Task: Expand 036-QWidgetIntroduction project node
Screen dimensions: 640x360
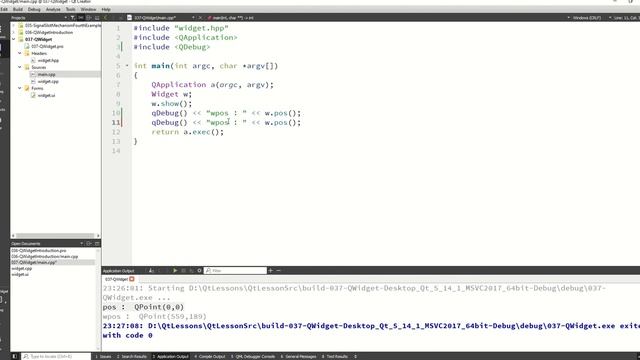Action: click(x=13, y=32)
